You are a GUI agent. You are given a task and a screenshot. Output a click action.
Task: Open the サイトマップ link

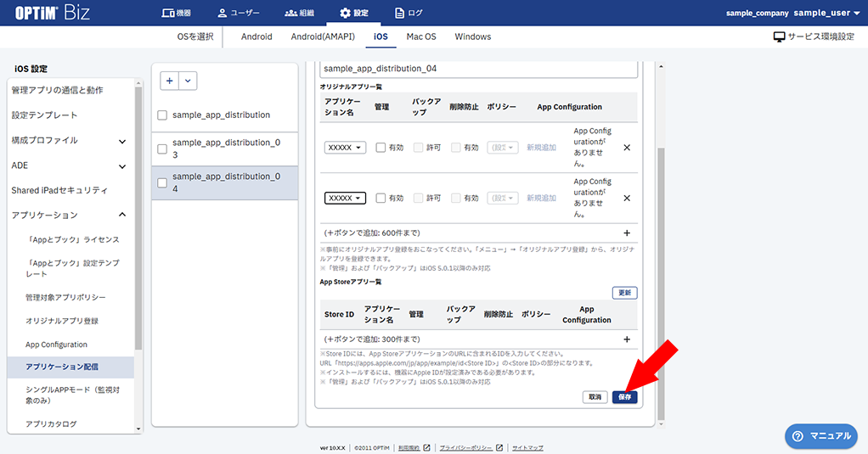(527, 448)
